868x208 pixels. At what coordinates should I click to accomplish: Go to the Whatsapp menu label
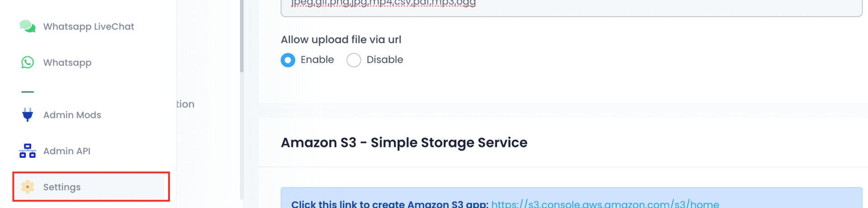point(67,63)
